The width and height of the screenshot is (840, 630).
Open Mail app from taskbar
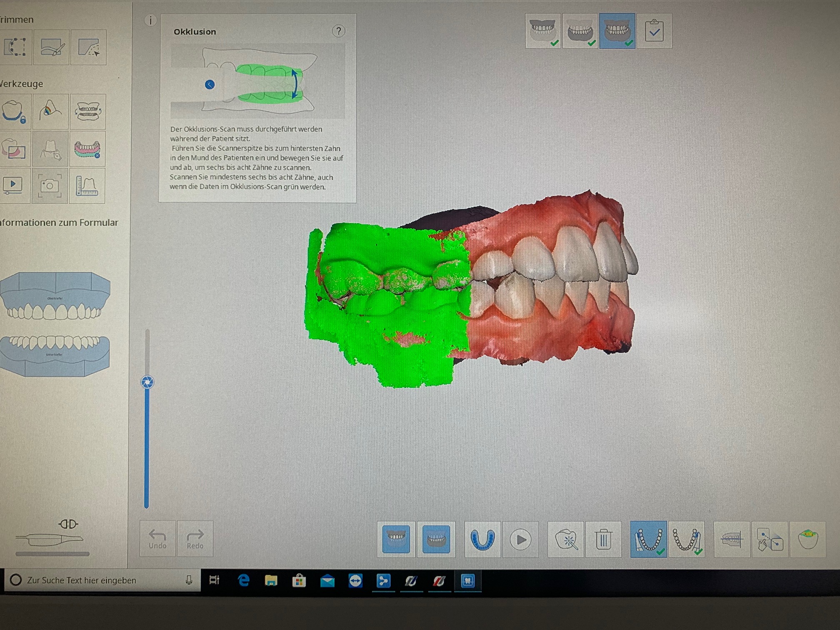[x=327, y=580]
